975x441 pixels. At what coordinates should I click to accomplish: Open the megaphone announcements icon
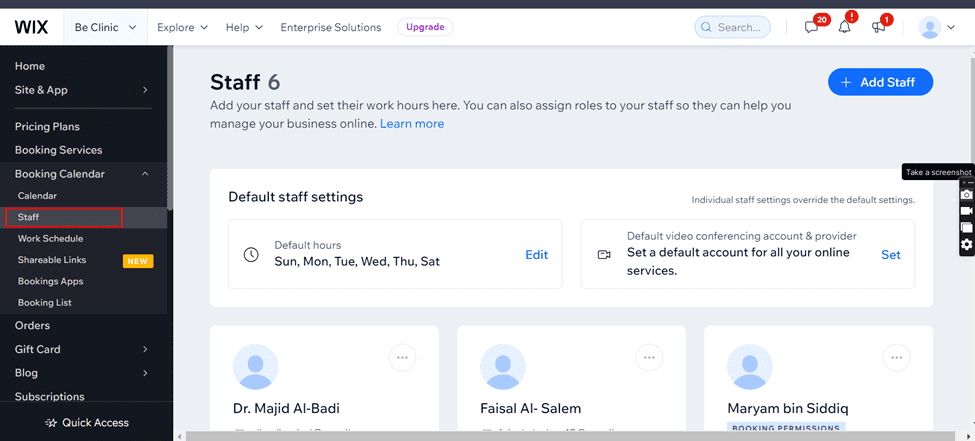[878, 27]
